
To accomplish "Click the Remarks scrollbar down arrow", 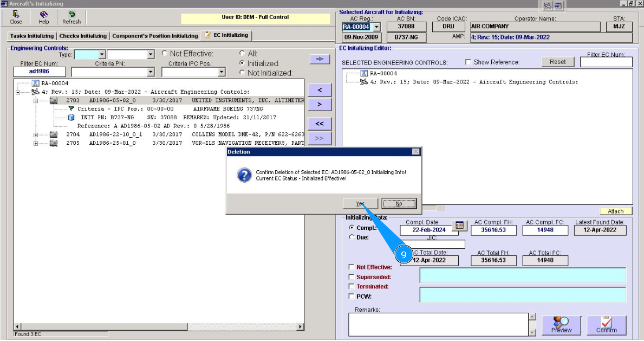I will click(x=532, y=332).
